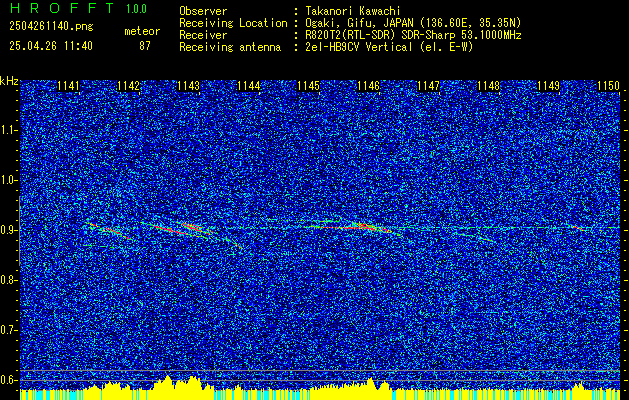Click the 'Observer' field label
This screenshot has width=629, height=400.
pyautogui.click(x=203, y=11)
